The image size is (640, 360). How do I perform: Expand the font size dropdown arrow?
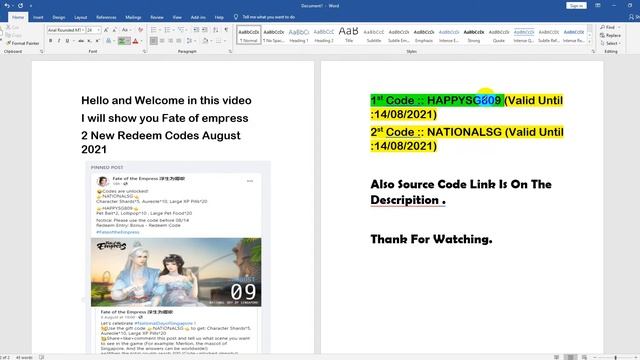coord(98,30)
